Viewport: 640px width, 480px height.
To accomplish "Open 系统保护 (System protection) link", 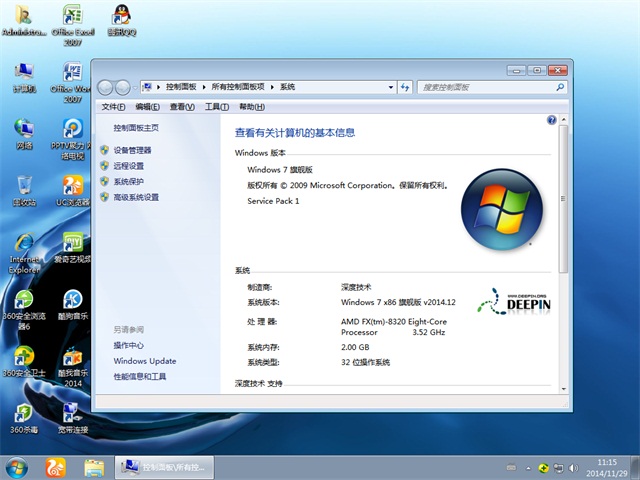I will 129,182.
